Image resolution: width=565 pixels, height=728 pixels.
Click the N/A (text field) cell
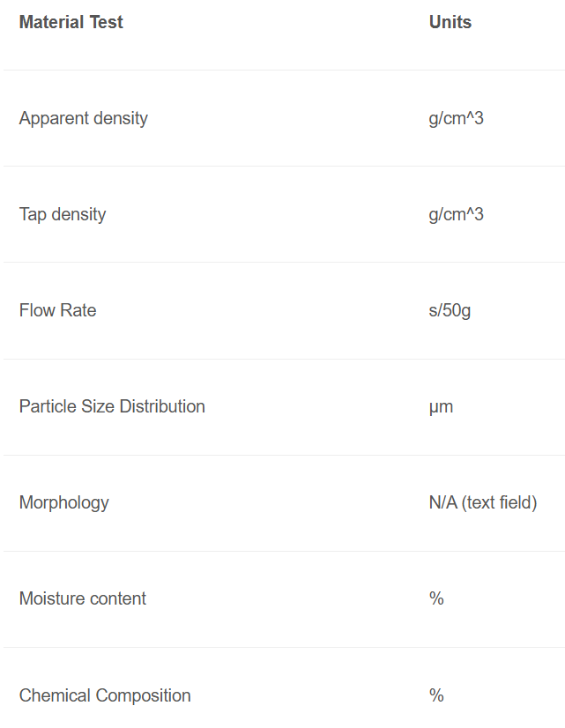click(483, 503)
